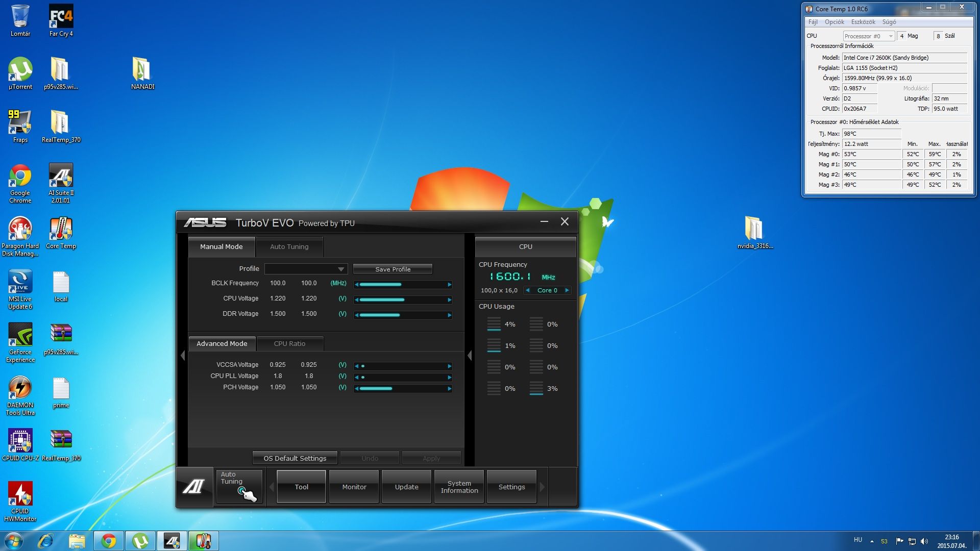The image size is (980, 551).
Task: Open Windows Explorer from taskbar
Action: 77,541
